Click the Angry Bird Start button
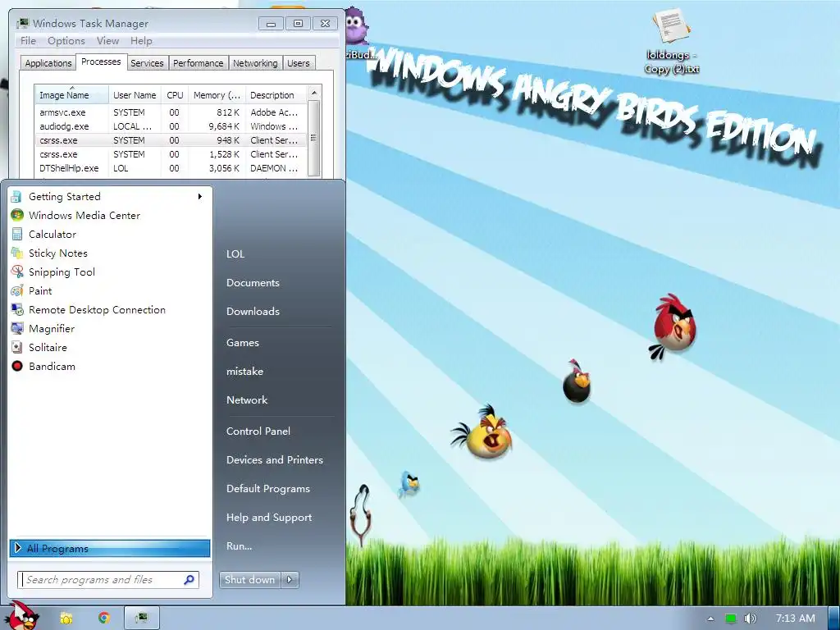840x630 pixels. (21, 616)
